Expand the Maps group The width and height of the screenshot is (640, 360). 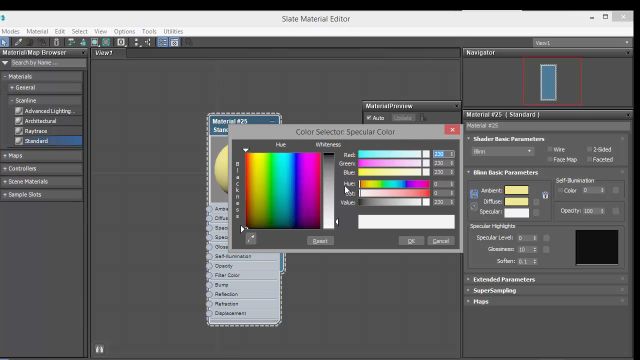5,156
